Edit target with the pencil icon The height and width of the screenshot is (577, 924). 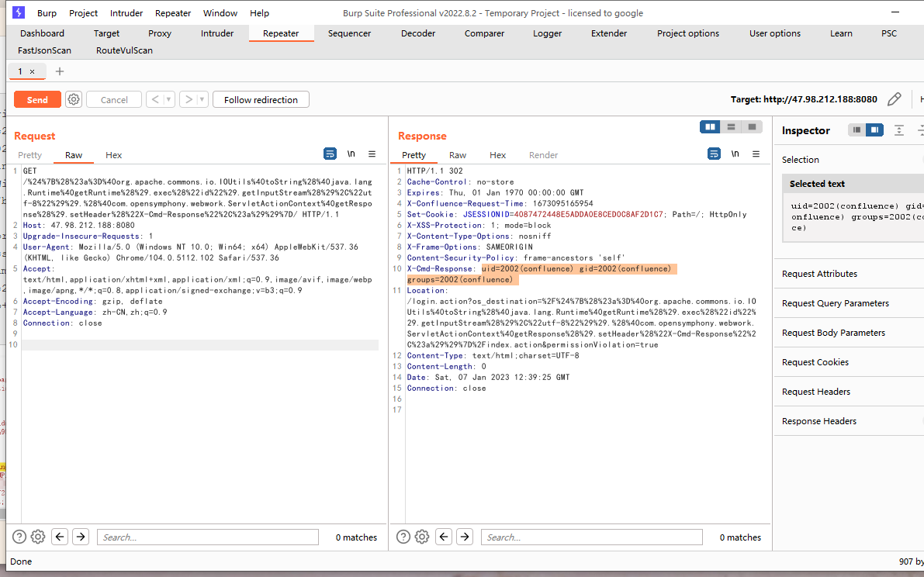[894, 99]
